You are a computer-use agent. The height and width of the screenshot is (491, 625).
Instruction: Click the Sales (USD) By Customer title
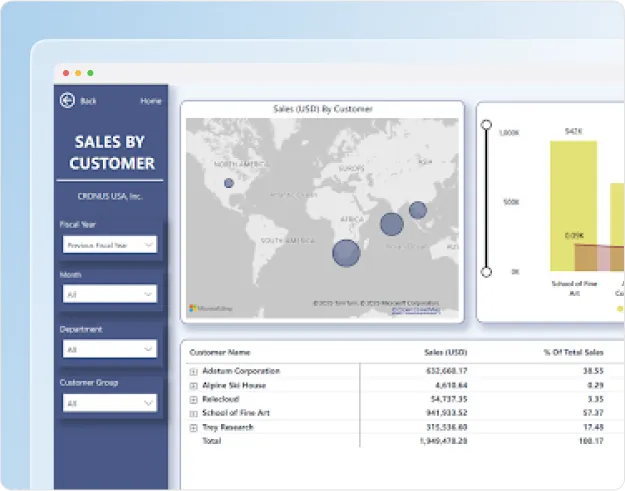pyautogui.click(x=322, y=109)
